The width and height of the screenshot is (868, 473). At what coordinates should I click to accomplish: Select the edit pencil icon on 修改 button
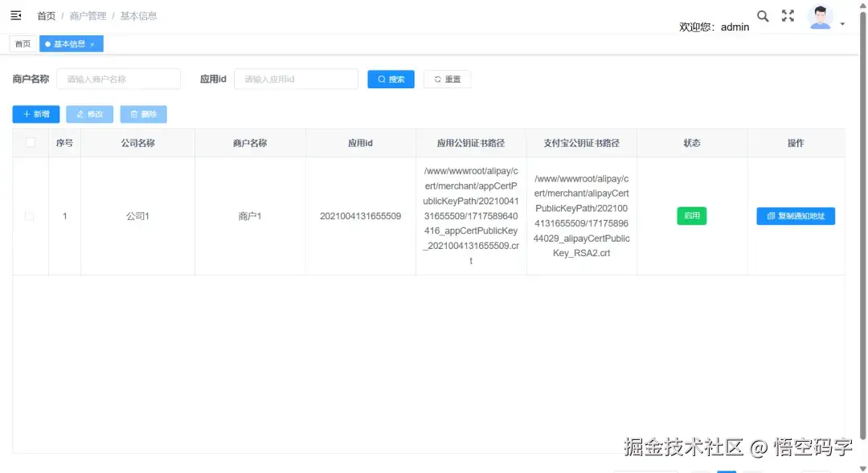(x=78, y=114)
